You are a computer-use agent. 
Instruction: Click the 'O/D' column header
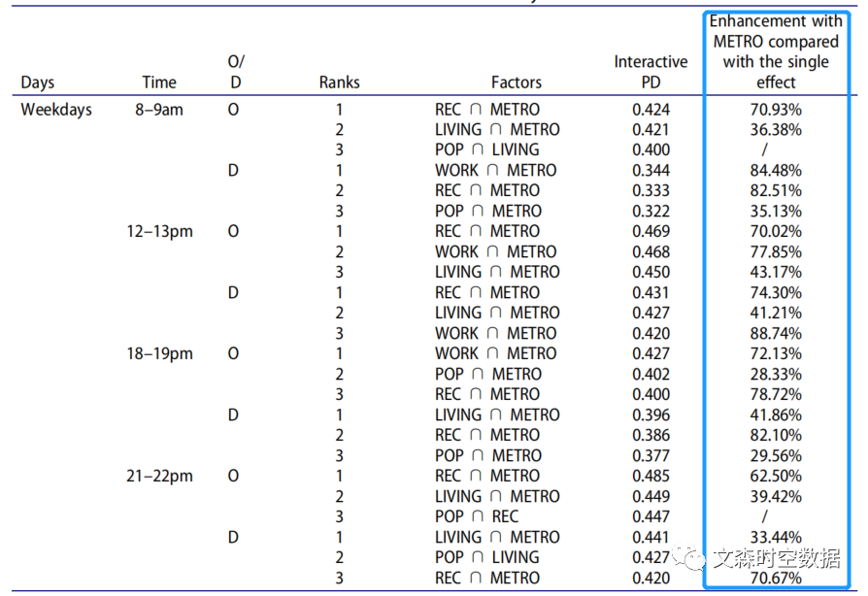click(x=236, y=72)
